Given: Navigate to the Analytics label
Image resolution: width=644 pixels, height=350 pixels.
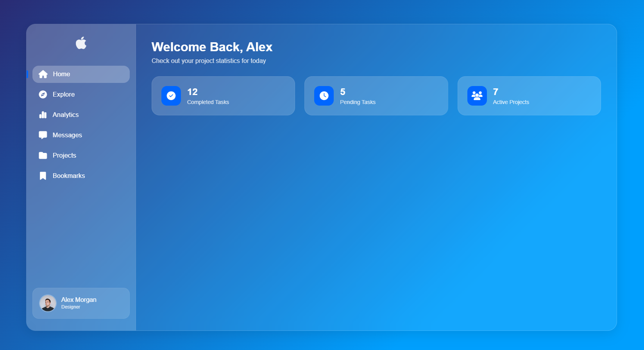Looking at the screenshot, I should [x=66, y=115].
